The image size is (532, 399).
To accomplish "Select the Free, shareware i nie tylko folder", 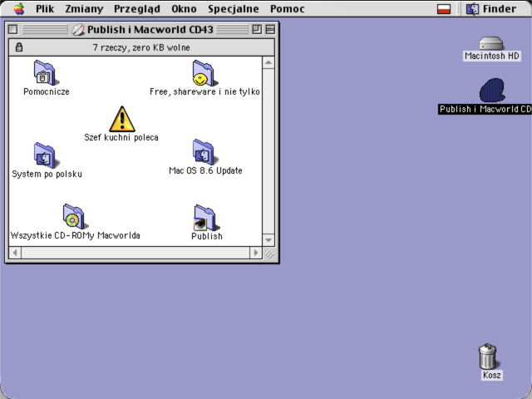I will [x=204, y=72].
